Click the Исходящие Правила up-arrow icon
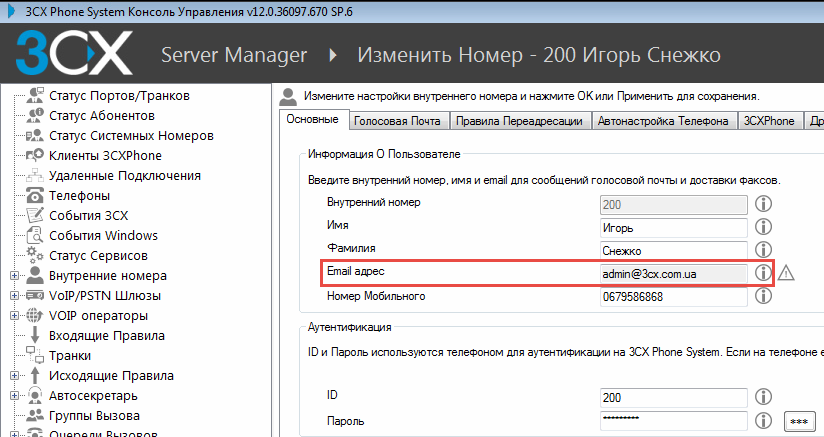The height and width of the screenshot is (437, 824). point(35,375)
